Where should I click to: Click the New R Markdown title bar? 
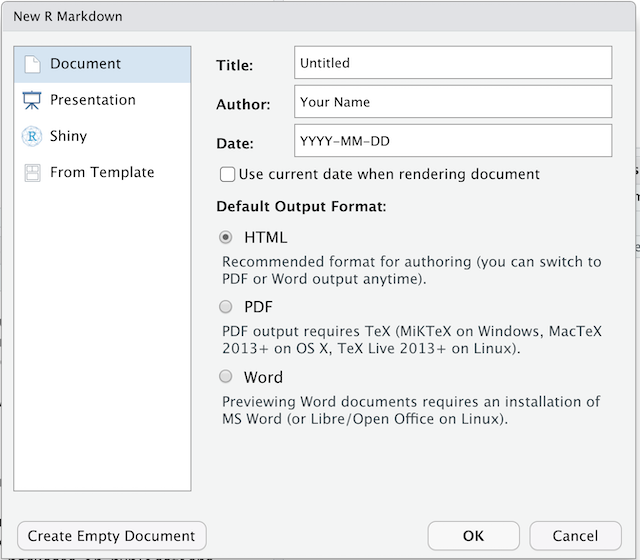[318, 16]
